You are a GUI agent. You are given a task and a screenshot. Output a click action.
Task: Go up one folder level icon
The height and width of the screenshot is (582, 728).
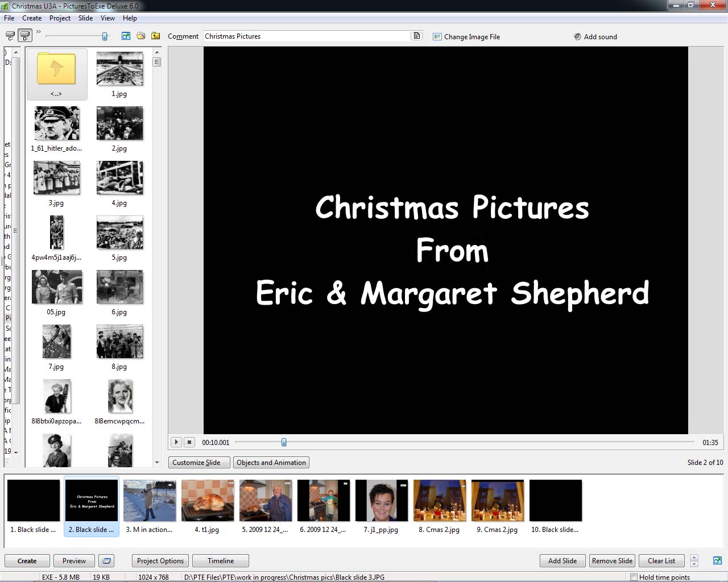[x=155, y=36]
